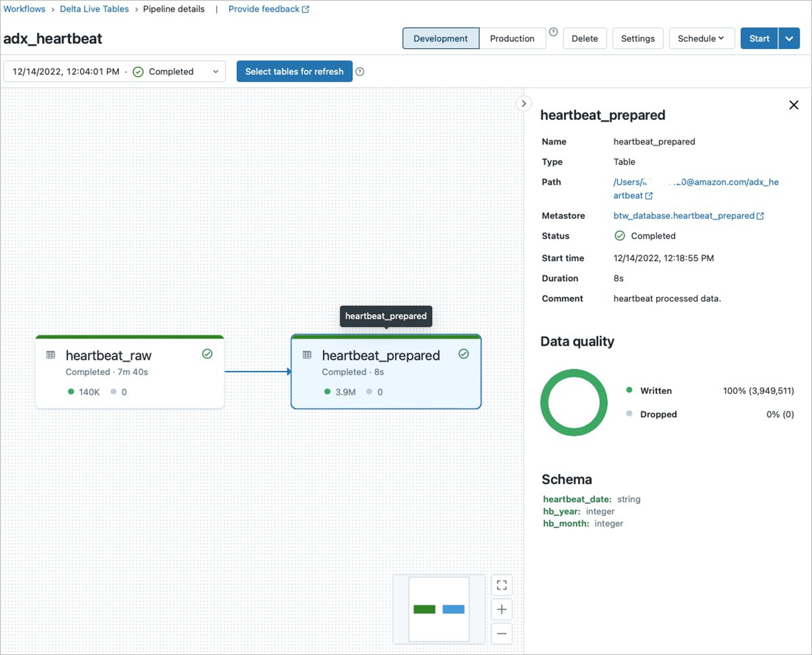Click the green data quality donut chart
The height and width of the screenshot is (655, 812).
pyautogui.click(x=574, y=403)
